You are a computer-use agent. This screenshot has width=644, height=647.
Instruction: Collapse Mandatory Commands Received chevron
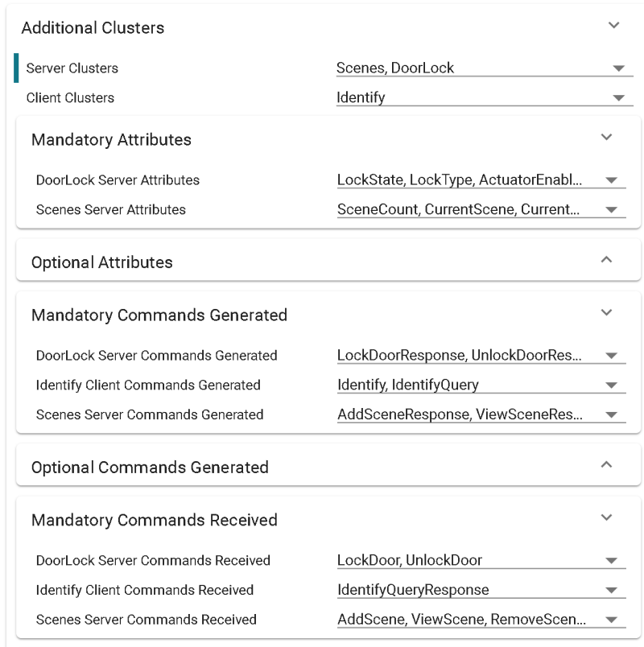(607, 518)
